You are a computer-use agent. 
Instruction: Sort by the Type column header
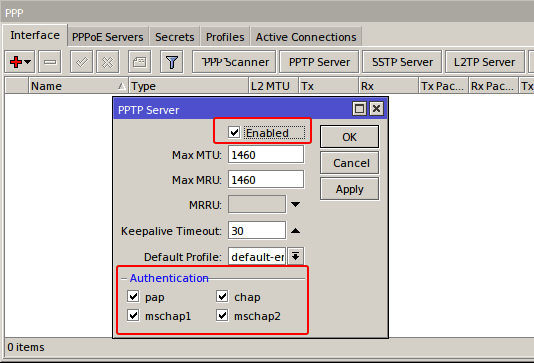188,86
